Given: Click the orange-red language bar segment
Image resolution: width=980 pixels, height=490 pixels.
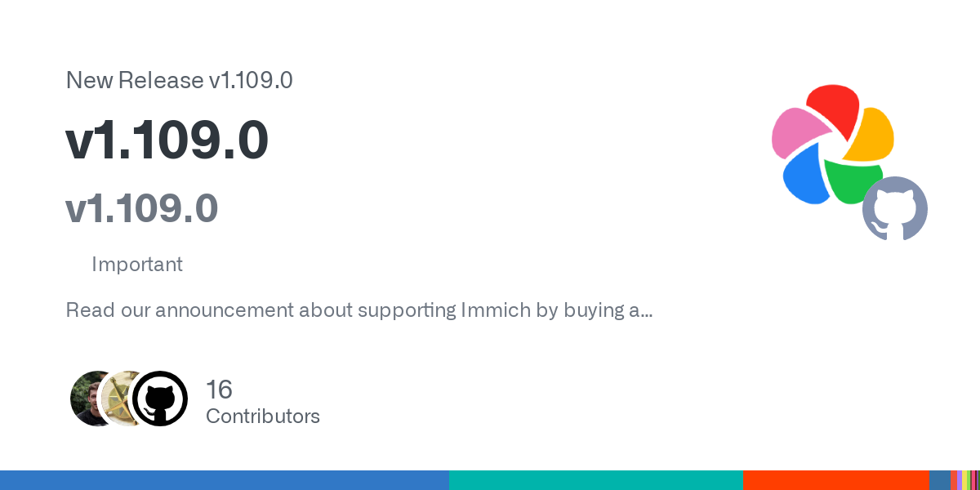Looking at the screenshot, I should pyautogui.click(x=835, y=480).
